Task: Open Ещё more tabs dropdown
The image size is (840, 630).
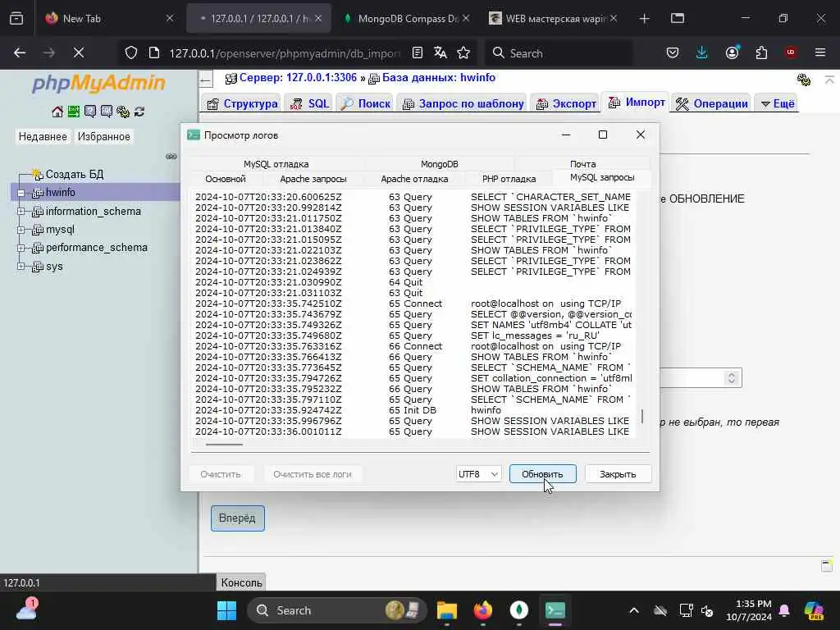Action: (778, 103)
